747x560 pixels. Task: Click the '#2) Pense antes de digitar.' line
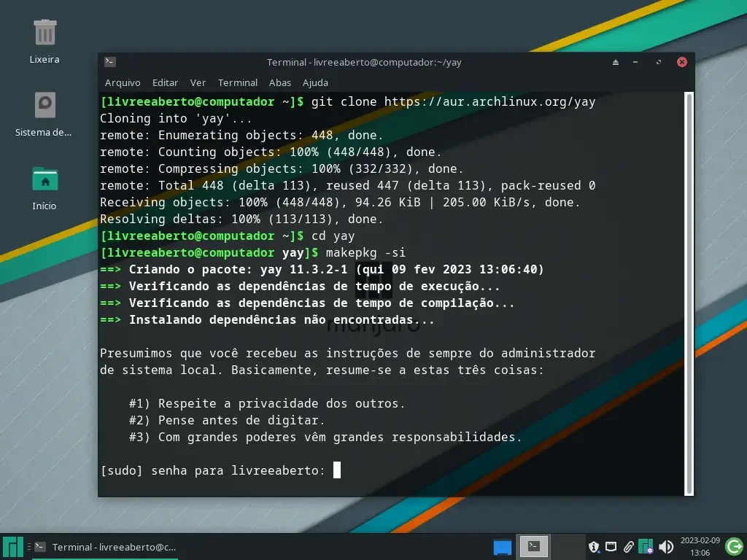coord(227,421)
